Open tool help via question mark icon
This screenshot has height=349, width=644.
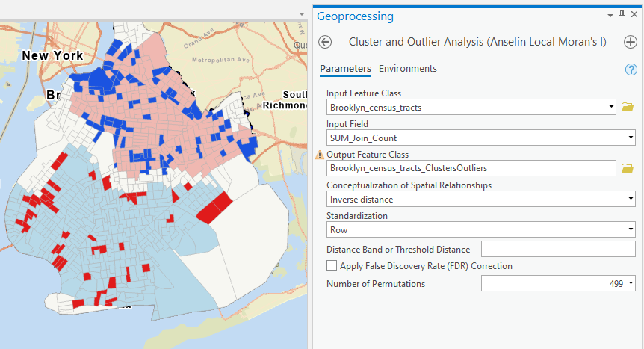631,69
